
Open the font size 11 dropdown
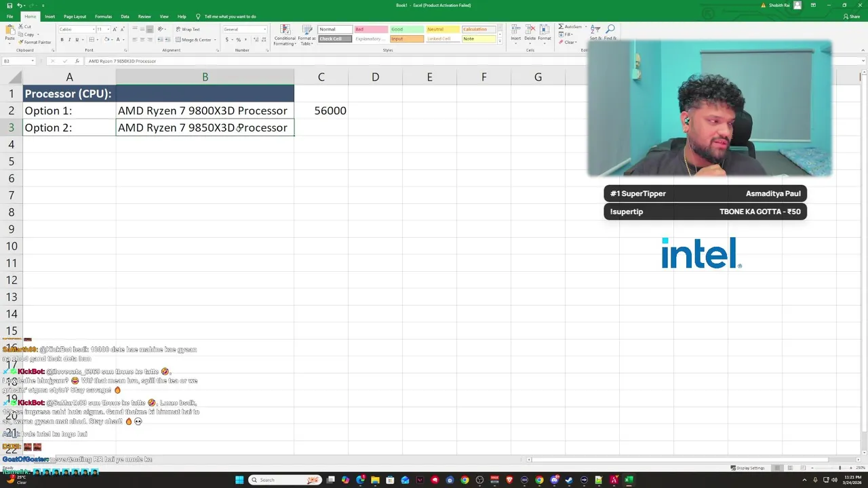point(107,29)
